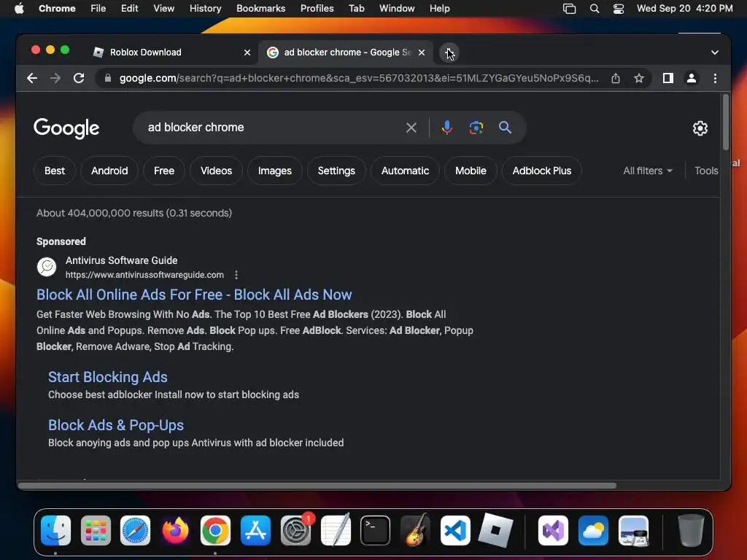Open Finder from the Dock
The width and height of the screenshot is (747, 560).
(55, 531)
